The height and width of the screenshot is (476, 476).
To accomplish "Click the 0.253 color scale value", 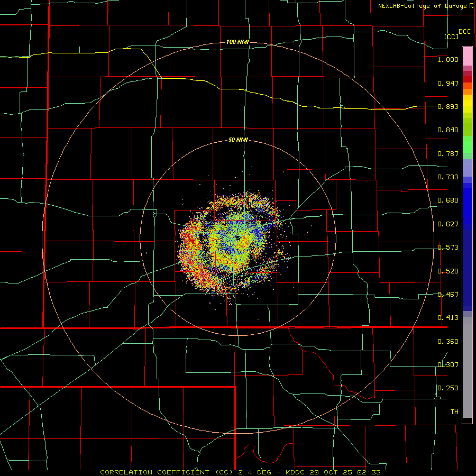I will pyautogui.click(x=448, y=388).
